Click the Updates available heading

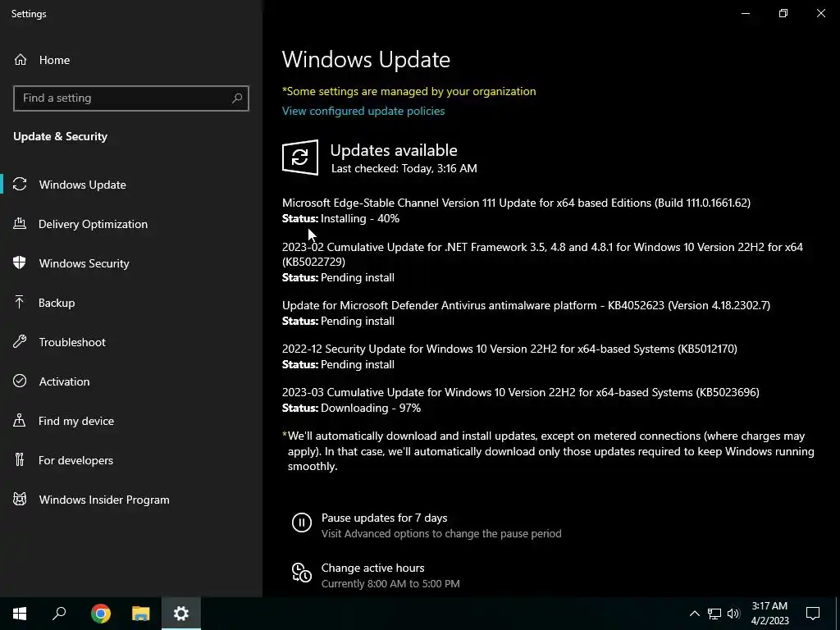[394, 150]
